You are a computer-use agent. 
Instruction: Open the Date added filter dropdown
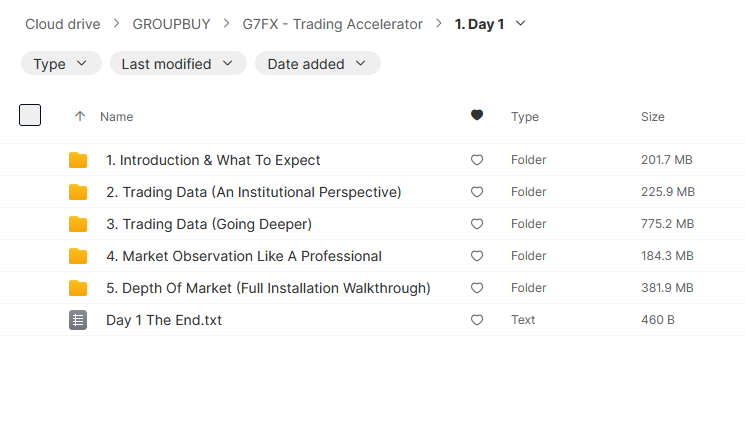(x=317, y=64)
